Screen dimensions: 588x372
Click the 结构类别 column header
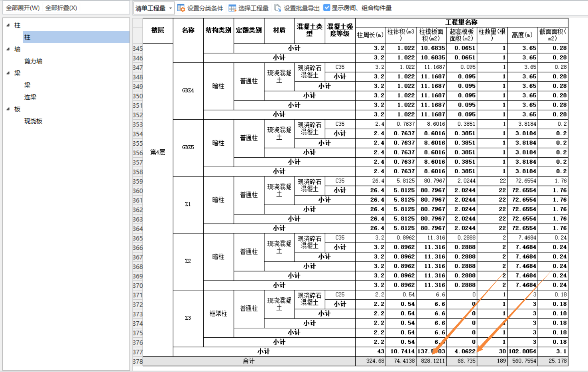click(x=218, y=30)
